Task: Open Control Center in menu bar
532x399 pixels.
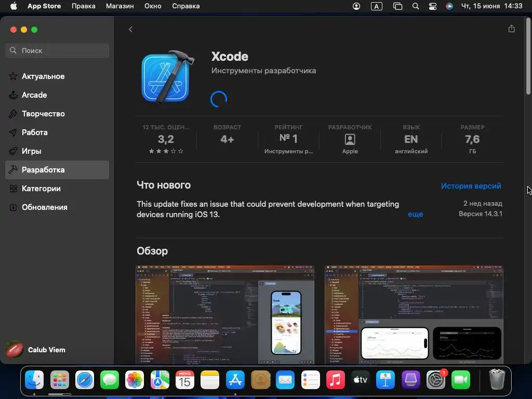Action: tap(433, 6)
